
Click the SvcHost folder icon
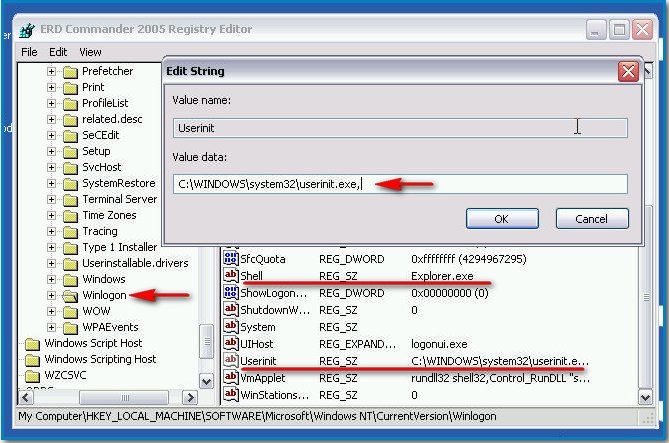[x=70, y=168]
